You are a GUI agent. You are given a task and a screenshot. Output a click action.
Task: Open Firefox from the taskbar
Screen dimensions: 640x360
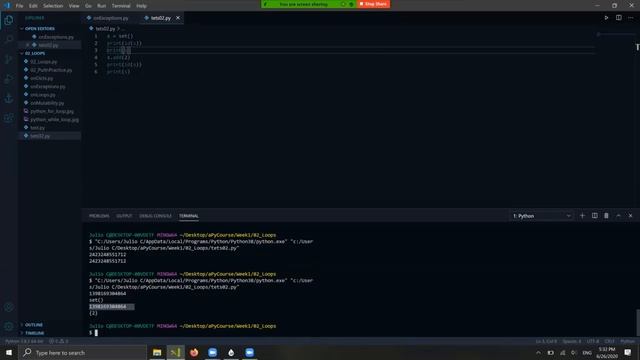[194, 352]
